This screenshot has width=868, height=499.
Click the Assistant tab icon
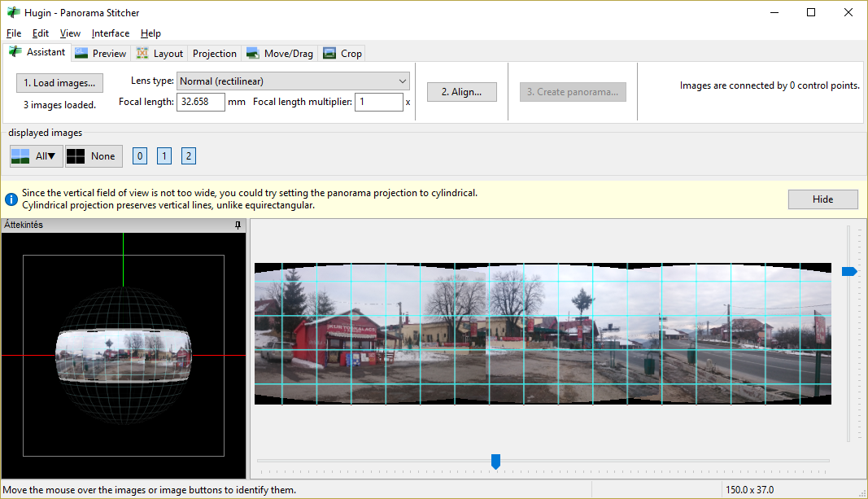point(15,52)
